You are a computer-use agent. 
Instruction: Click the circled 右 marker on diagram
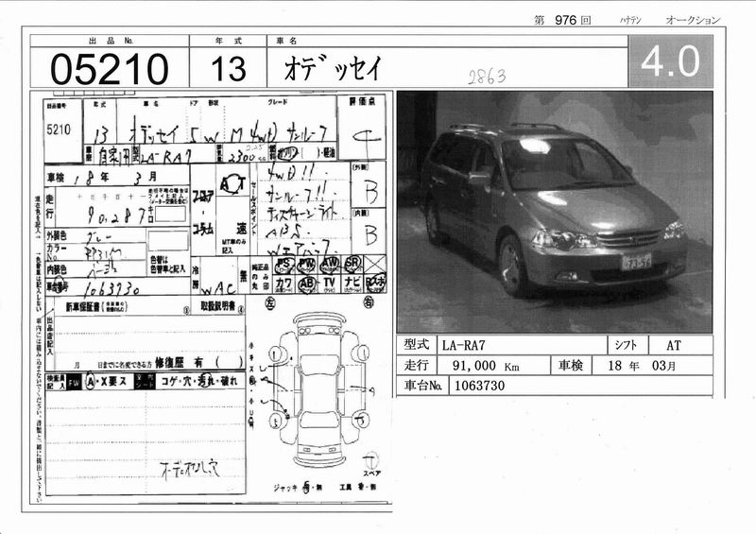click(x=369, y=302)
